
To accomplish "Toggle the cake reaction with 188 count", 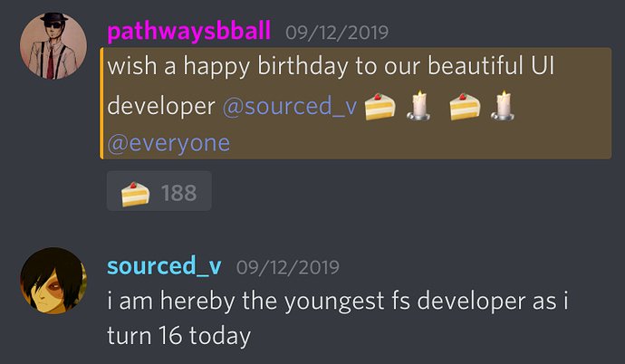I will pos(159,191).
